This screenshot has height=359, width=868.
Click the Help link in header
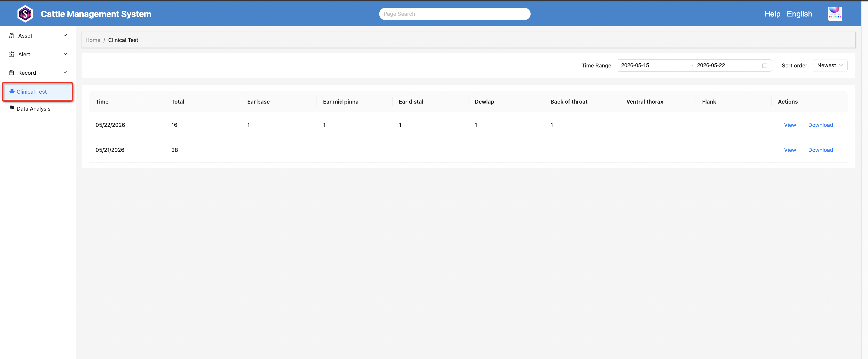coord(772,14)
